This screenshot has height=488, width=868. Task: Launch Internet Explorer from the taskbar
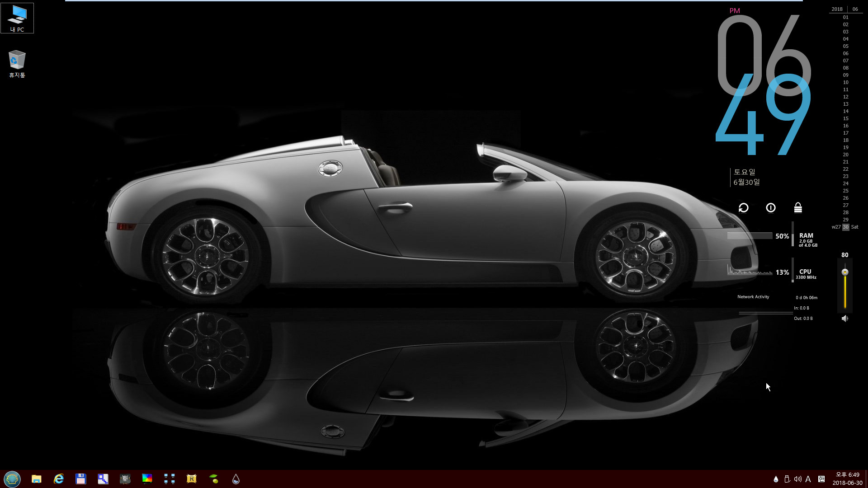pyautogui.click(x=59, y=479)
